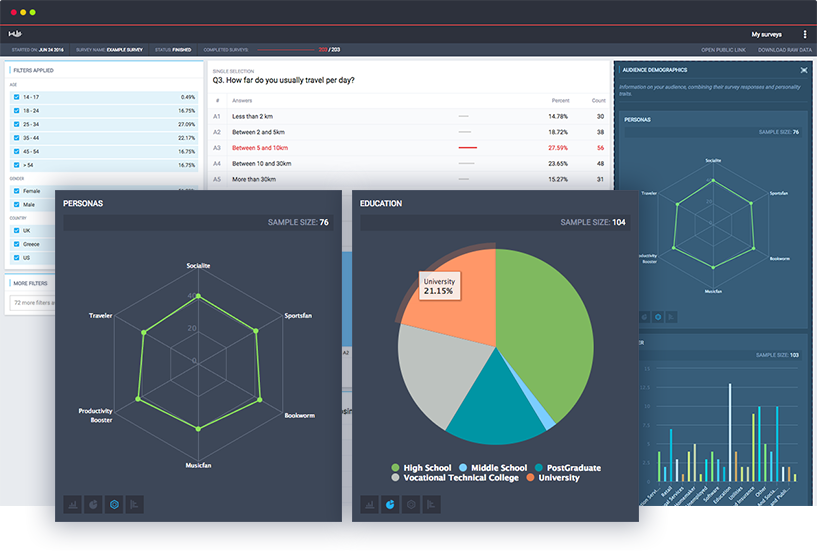The width and height of the screenshot is (817, 551).
Task: Toggle the Female gender filter
Action: point(17,191)
